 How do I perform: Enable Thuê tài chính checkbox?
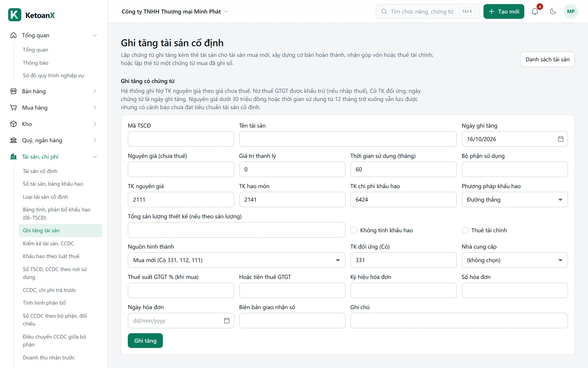click(465, 230)
